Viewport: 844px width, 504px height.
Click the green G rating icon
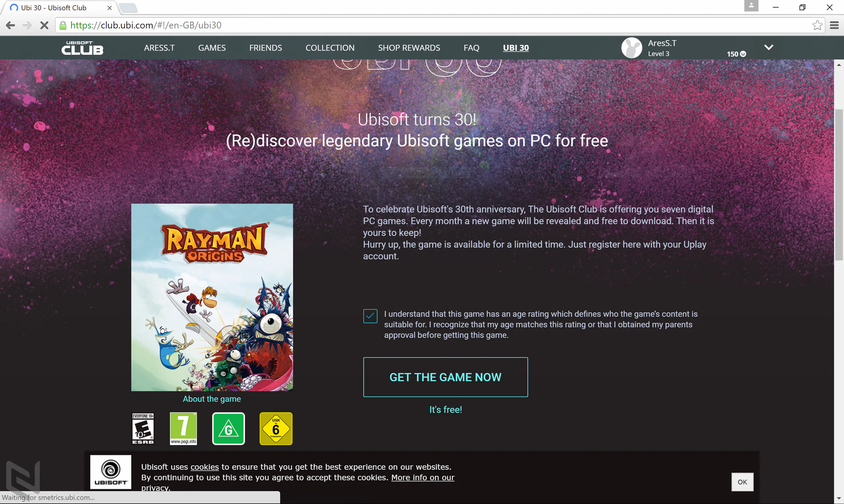click(x=228, y=429)
